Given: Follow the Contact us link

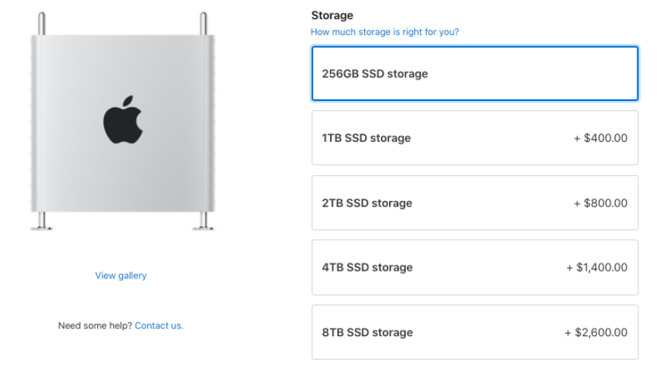Looking at the screenshot, I should pyautogui.click(x=159, y=325).
